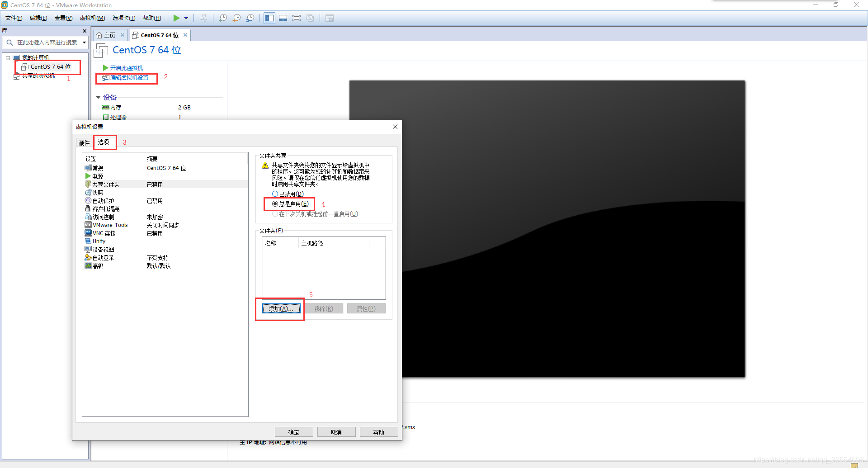Select the 客户机隔离 settings row
This screenshot has width=868, height=468.
pos(165,209)
